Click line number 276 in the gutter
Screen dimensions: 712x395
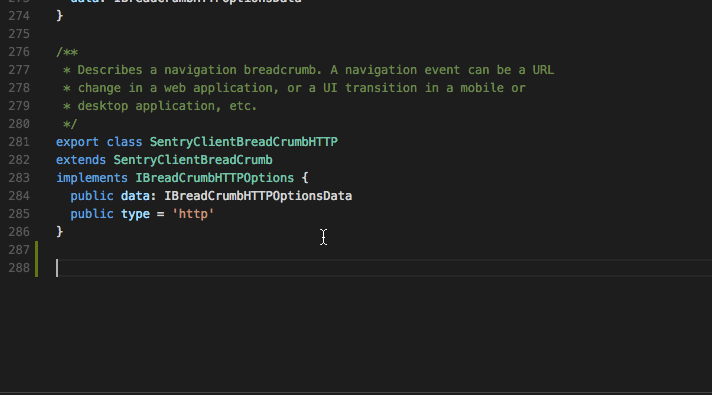[x=19, y=52]
